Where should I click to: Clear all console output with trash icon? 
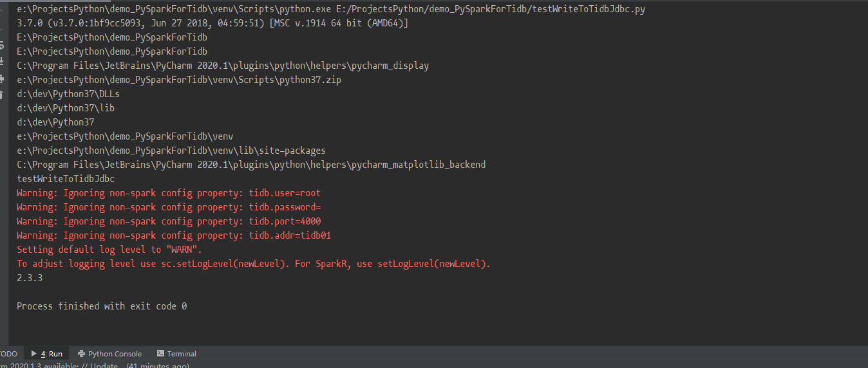click(2, 94)
